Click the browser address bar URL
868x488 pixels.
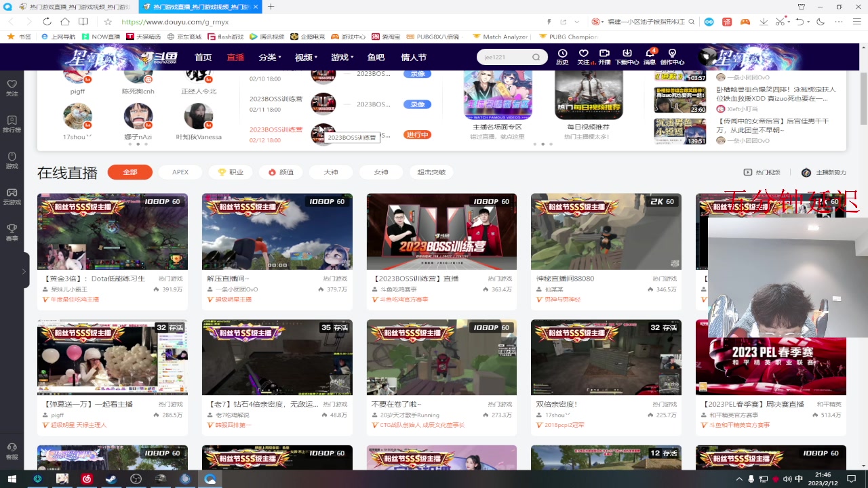175,22
